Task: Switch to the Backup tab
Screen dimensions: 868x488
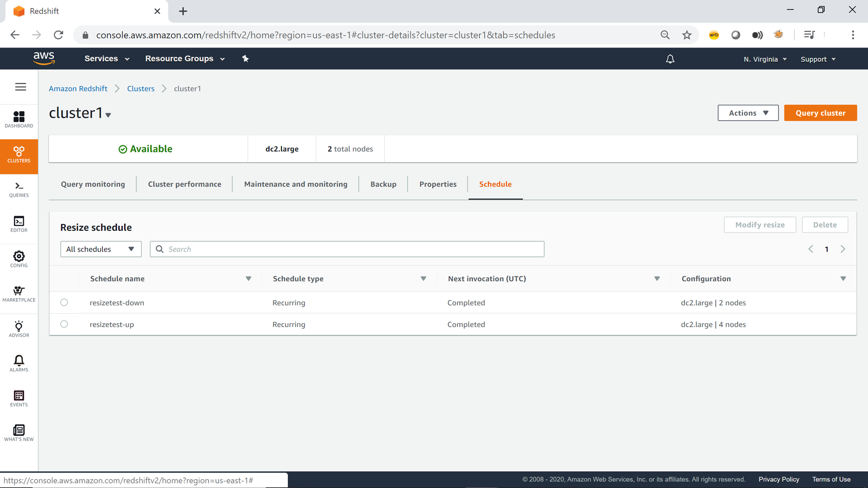Action: point(383,184)
